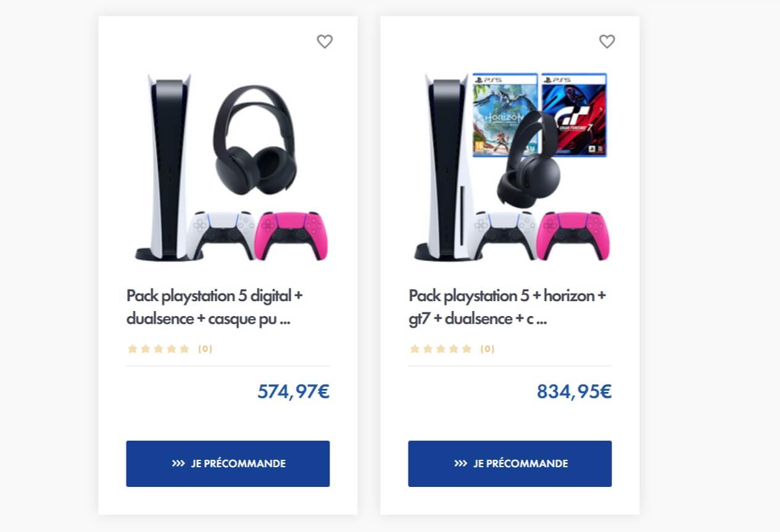This screenshot has width=780, height=532.
Task: Click the 574,97€ price
Action: 294,391
